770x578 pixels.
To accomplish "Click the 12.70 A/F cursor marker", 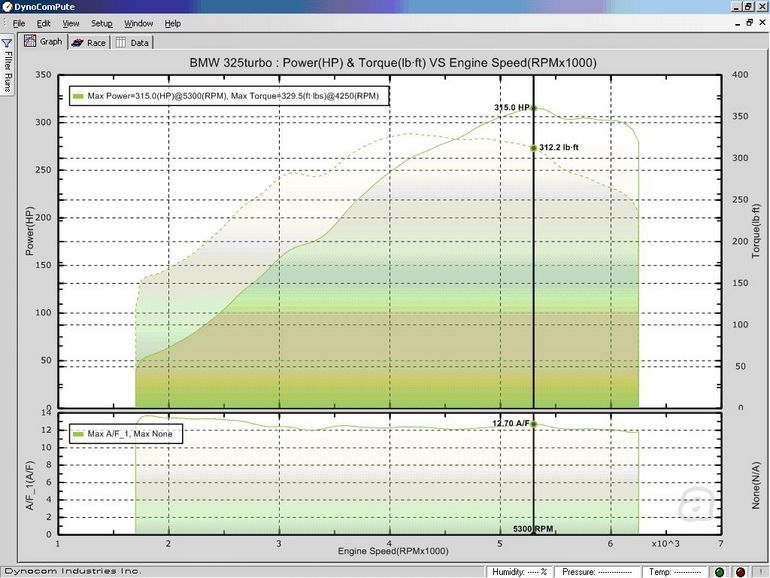I will (x=533, y=424).
